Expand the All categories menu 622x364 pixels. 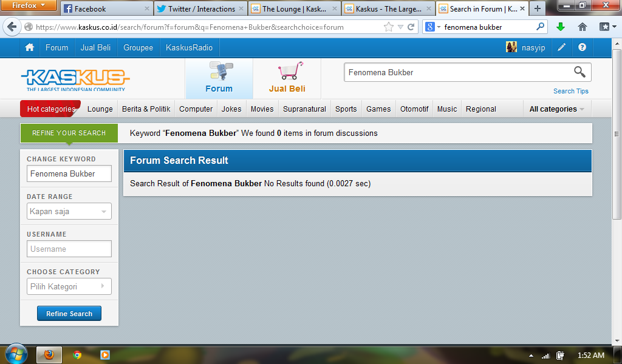(x=556, y=109)
